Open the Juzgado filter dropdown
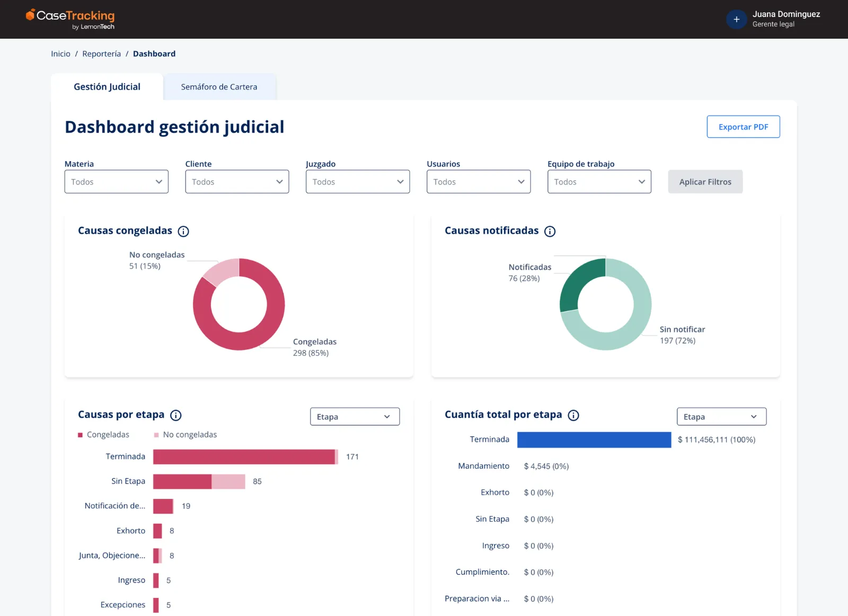The image size is (848, 616). click(x=358, y=182)
